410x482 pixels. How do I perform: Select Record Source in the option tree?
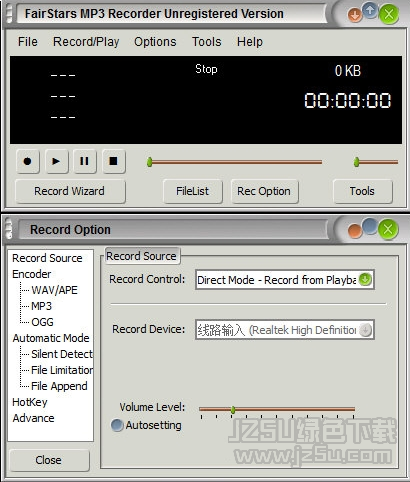47,258
